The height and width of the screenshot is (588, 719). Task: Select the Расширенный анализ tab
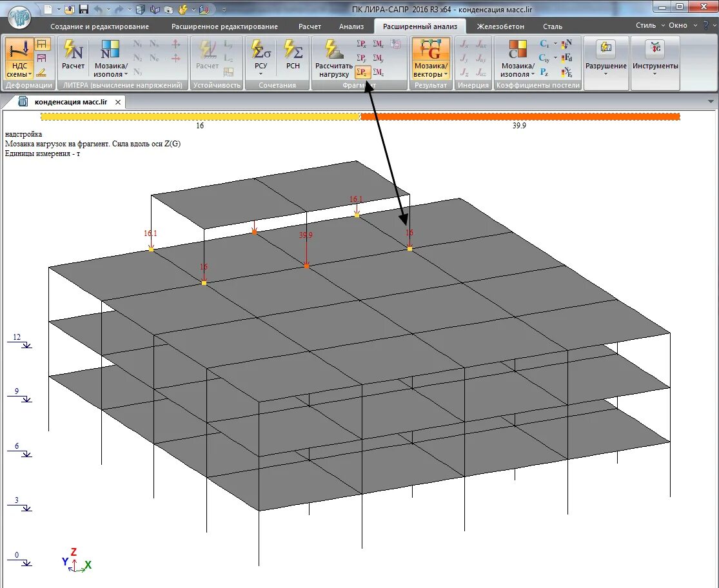tap(420, 26)
